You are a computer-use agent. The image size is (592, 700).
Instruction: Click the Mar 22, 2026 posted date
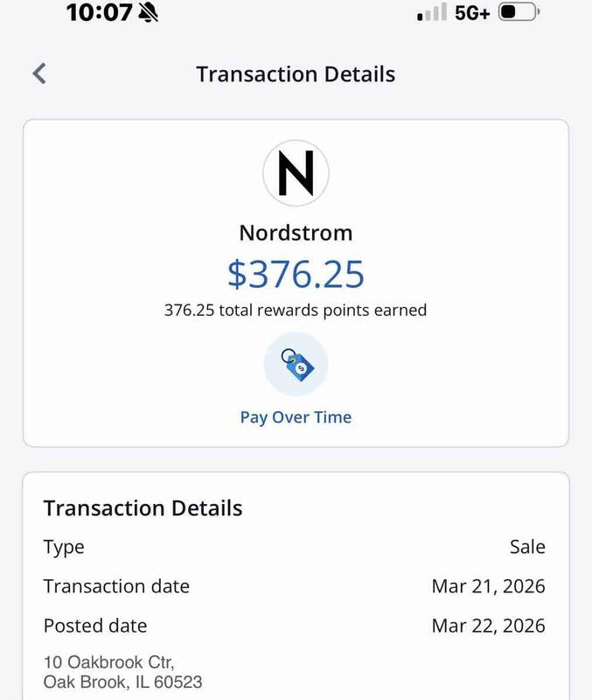pyautogui.click(x=488, y=626)
